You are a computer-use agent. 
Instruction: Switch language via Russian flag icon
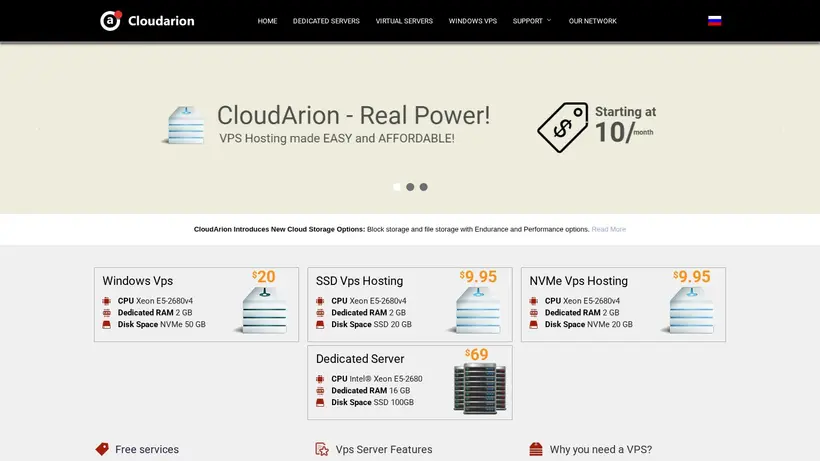click(714, 21)
